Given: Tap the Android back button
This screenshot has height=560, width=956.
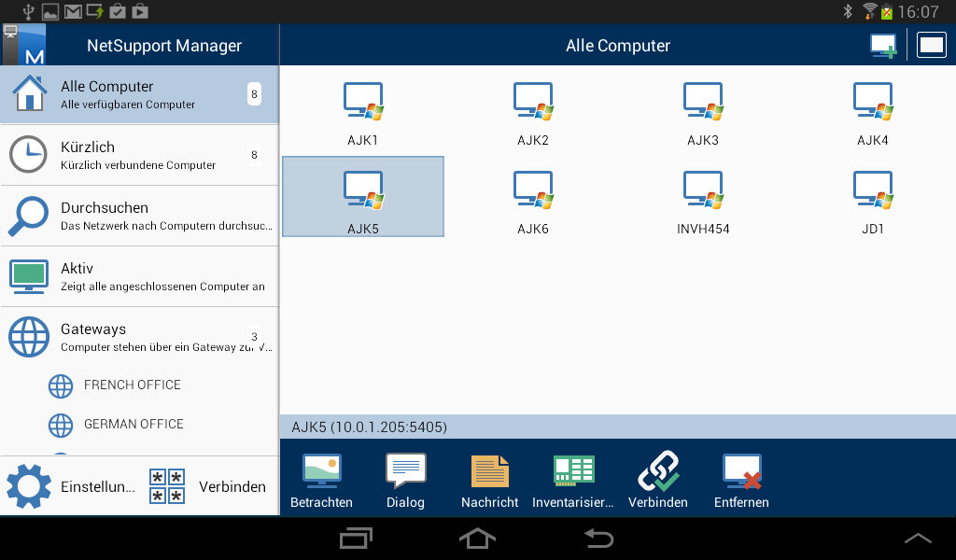Looking at the screenshot, I should (x=598, y=538).
